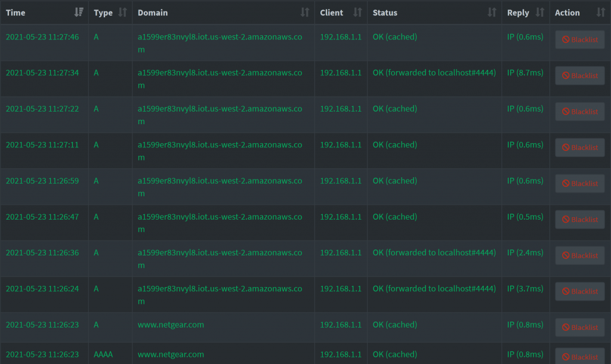This screenshot has height=364, width=611.
Task: Open amazonaws domain in 11:26:36 row
Action: [220, 259]
